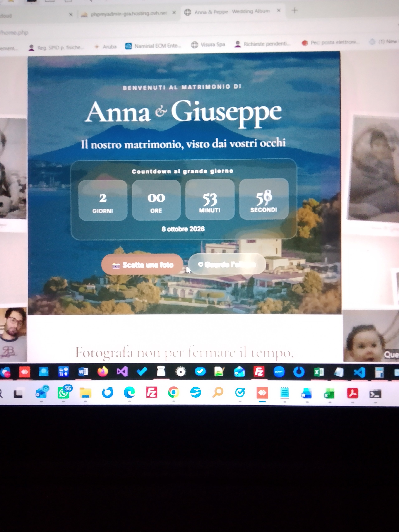
Task: Click the GIORNI countdown tile
Action: (x=103, y=200)
